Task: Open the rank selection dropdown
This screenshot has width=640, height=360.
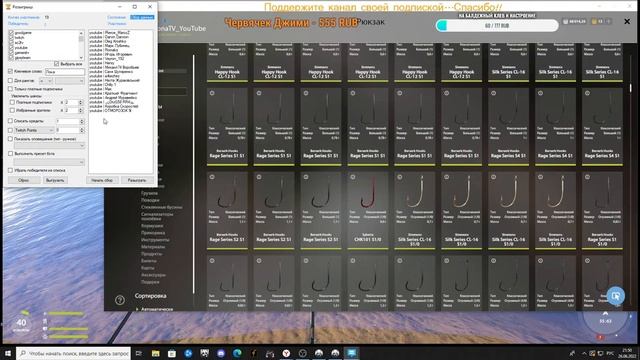Action: point(69,81)
